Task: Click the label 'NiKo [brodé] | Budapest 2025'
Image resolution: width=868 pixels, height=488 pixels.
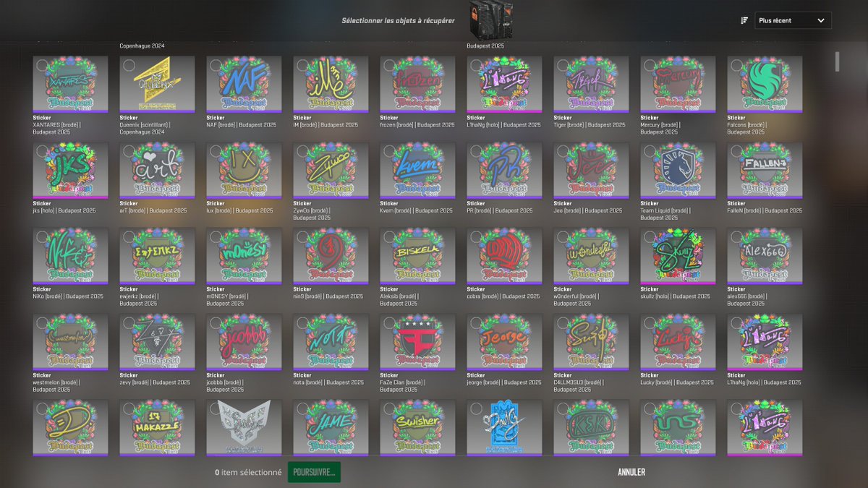Action: [68, 296]
